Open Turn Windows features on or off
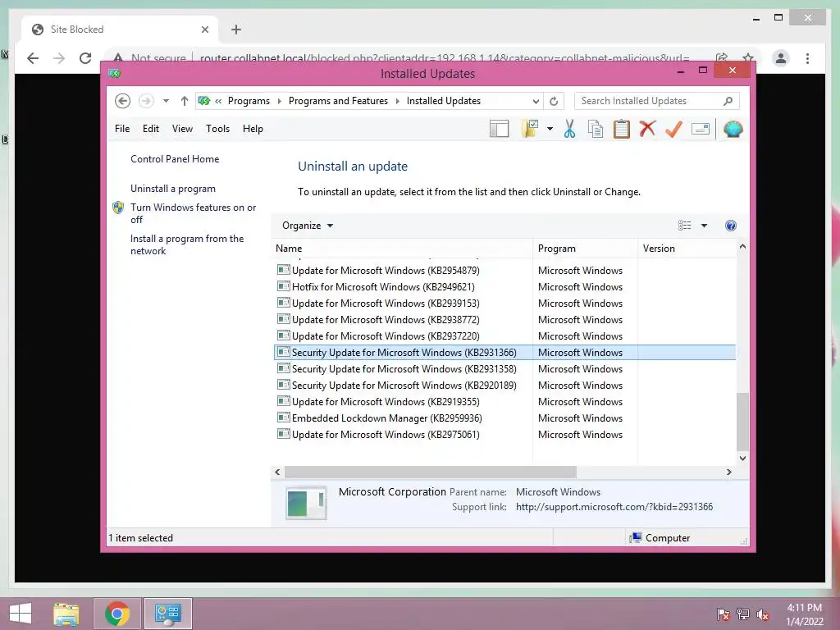The height and width of the screenshot is (630, 840). click(x=193, y=213)
